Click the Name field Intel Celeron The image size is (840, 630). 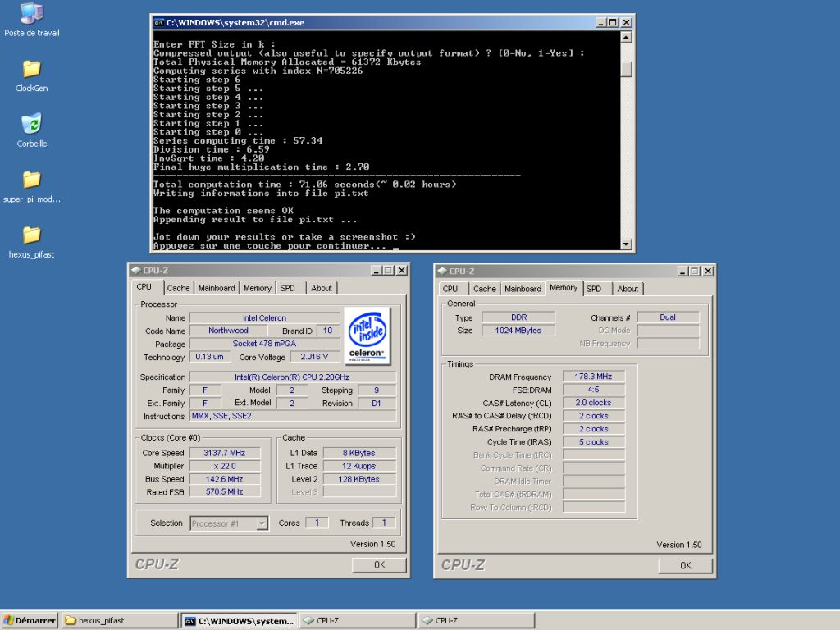(x=265, y=318)
